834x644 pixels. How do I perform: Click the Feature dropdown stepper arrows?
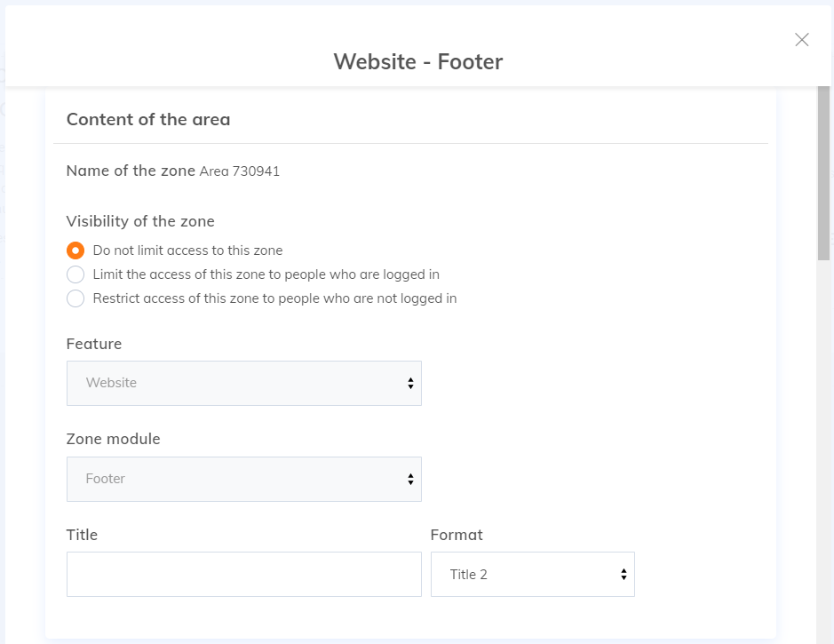click(409, 383)
